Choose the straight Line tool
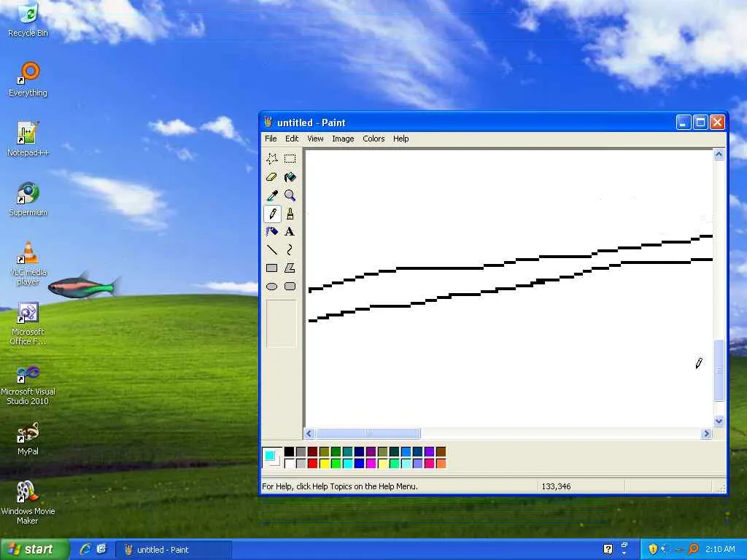The width and height of the screenshot is (747, 560). [x=272, y=250]
